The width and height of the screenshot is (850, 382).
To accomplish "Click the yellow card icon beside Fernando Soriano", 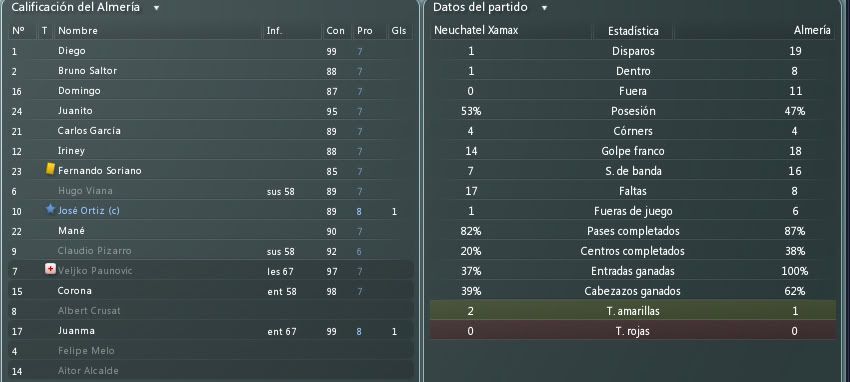I will [x=50, y=170].
